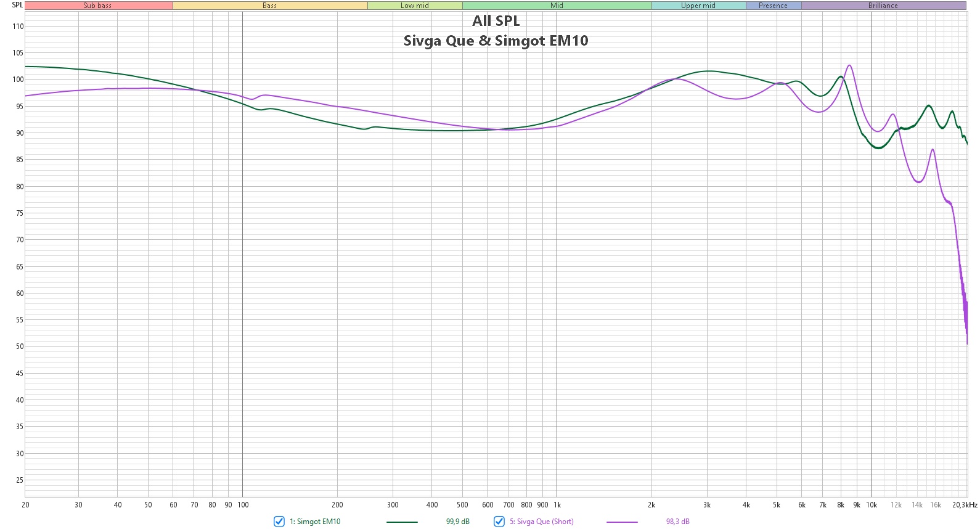The width and height of the screenshot is (980, 529).
Task: Click the 200 Hz frequency tick label
Action: click(x=337, y=505)
